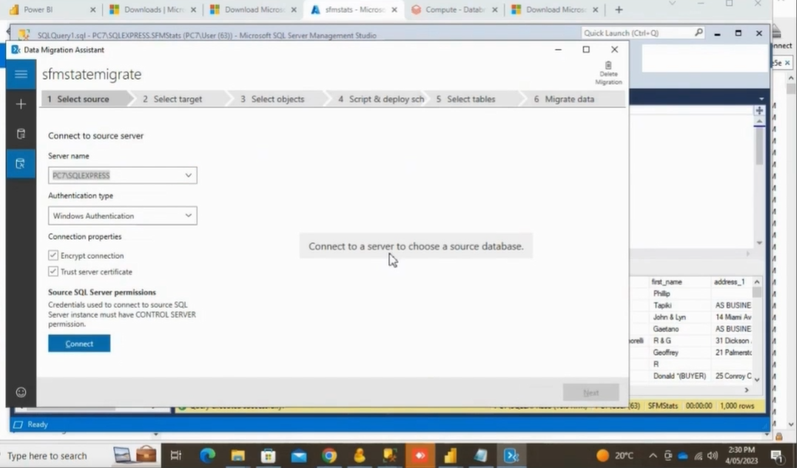Click the Connect button
This screenshot has width=797, height=468.
[79, 344]
